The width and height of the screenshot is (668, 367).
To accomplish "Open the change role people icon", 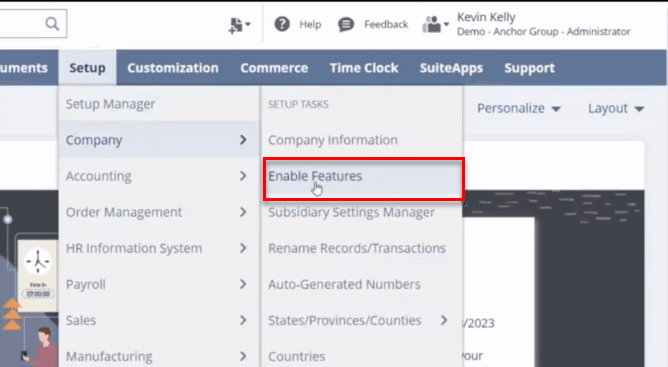I will 435,24.
